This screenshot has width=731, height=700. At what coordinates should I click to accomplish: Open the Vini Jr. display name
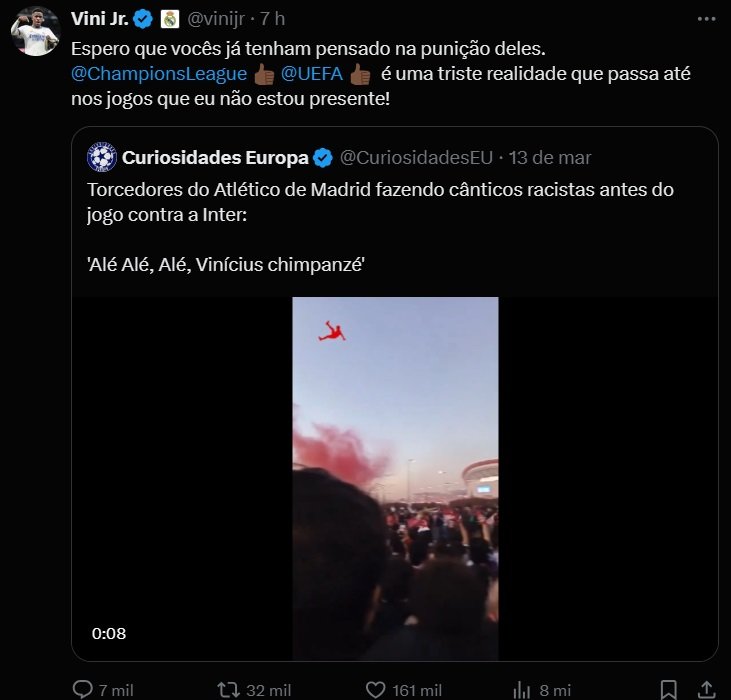[100, 19]
